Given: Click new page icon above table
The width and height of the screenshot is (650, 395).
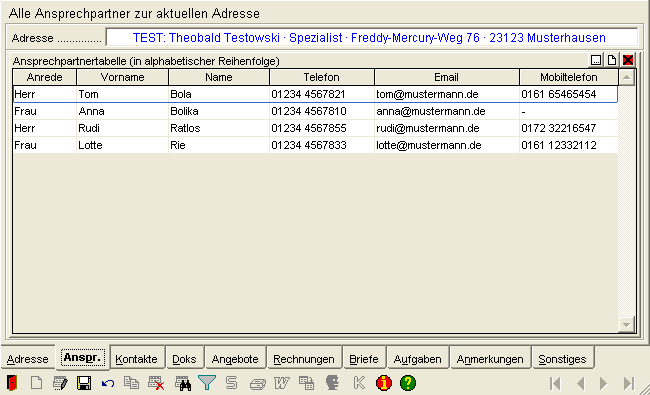Looking at the screenshot, I should pyautogui.click(x=612, y=60).
